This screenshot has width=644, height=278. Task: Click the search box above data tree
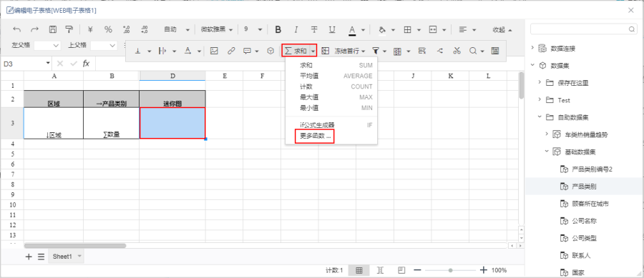(x=583, y=29)
